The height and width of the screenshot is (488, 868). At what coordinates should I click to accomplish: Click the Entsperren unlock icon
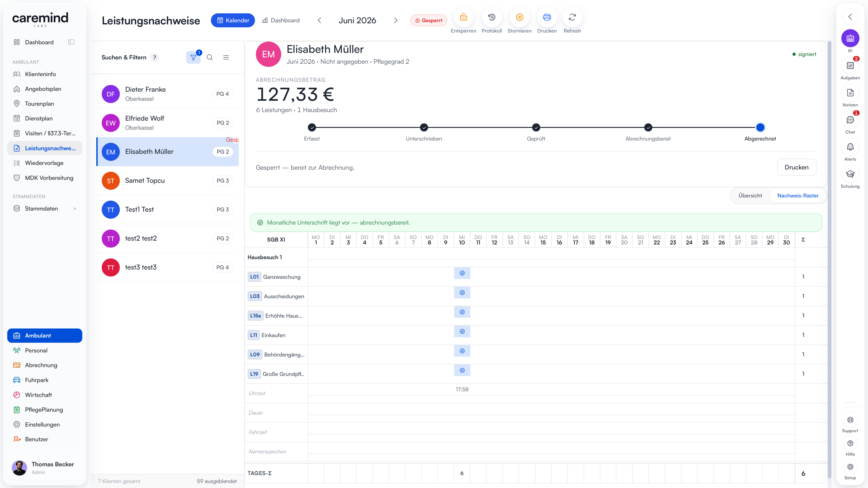[x=463, y=17]
